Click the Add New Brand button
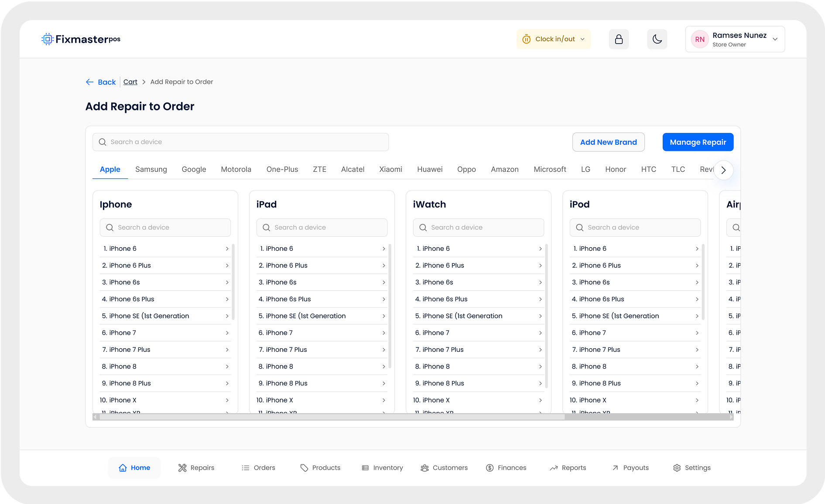Viewport: 825px width, 504px height. click(x=608, y=142)
